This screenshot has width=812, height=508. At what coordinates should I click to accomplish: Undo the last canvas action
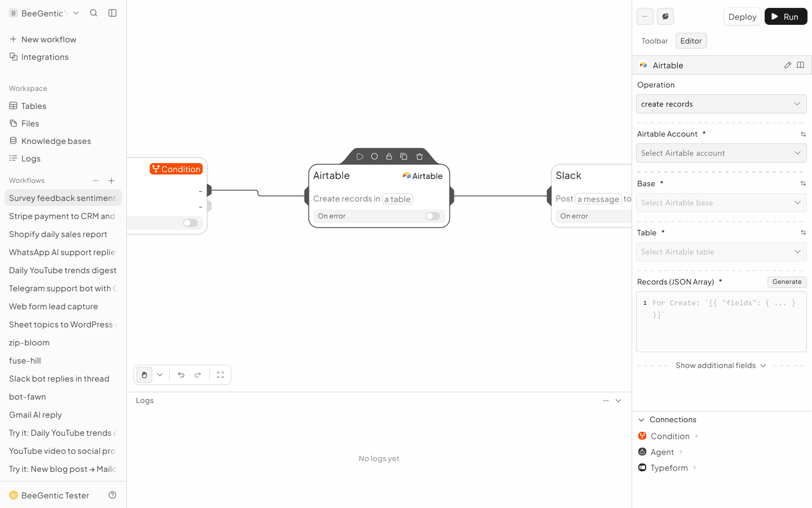181,375
